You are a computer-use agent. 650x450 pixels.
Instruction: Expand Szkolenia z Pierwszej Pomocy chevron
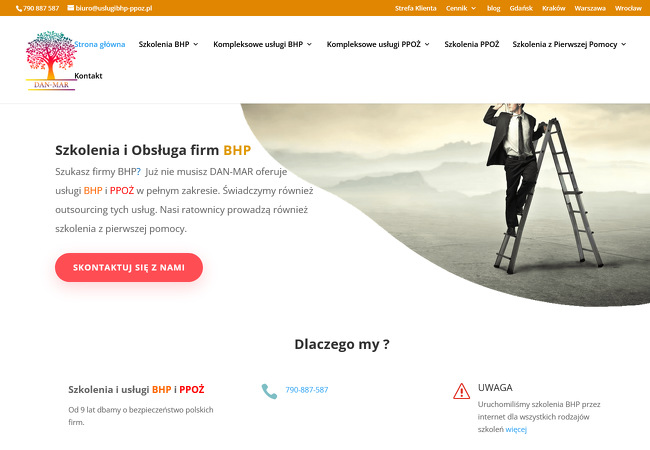click(623, 44)
